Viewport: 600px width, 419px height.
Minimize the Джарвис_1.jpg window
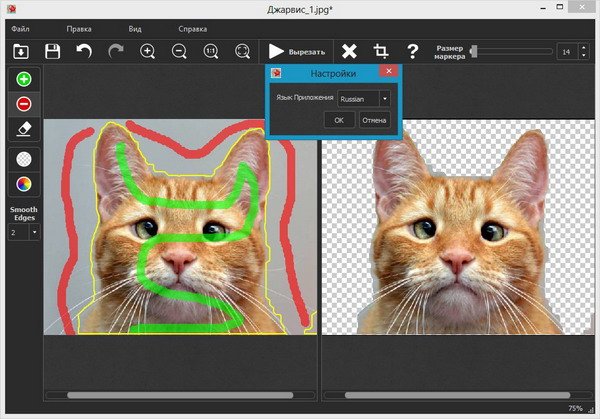pyautogui.click(x=543, y=8)
